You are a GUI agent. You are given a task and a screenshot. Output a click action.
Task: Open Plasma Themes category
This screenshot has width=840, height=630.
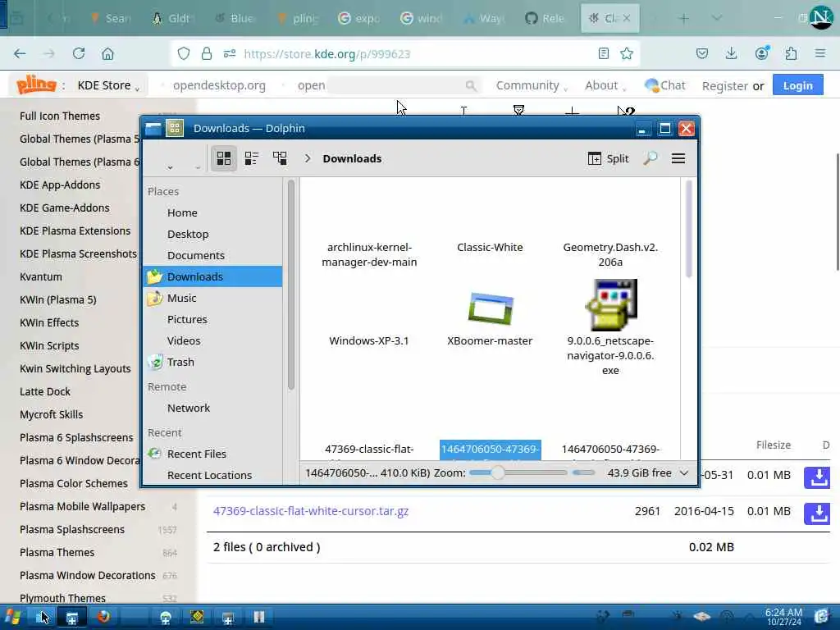click(57, 552)
